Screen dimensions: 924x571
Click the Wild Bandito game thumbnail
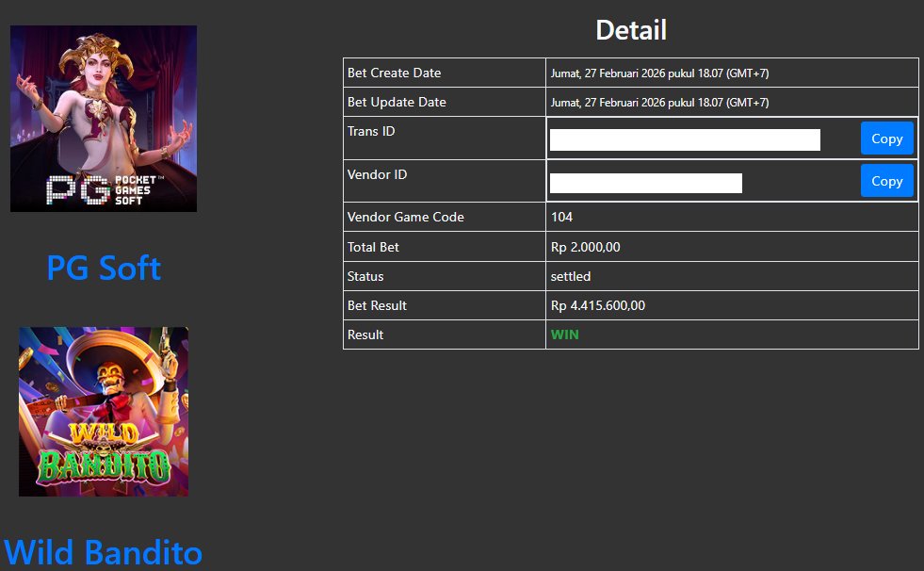point(104,412)
